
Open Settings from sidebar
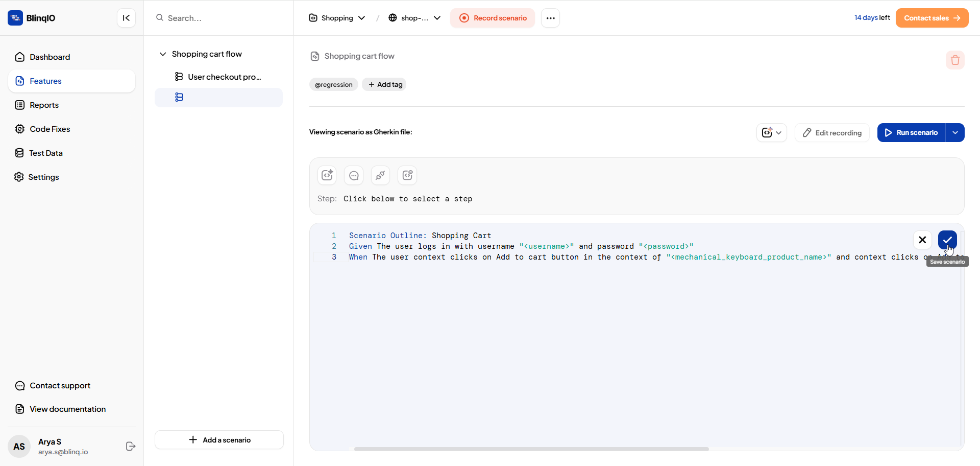[x=71, y=177]
